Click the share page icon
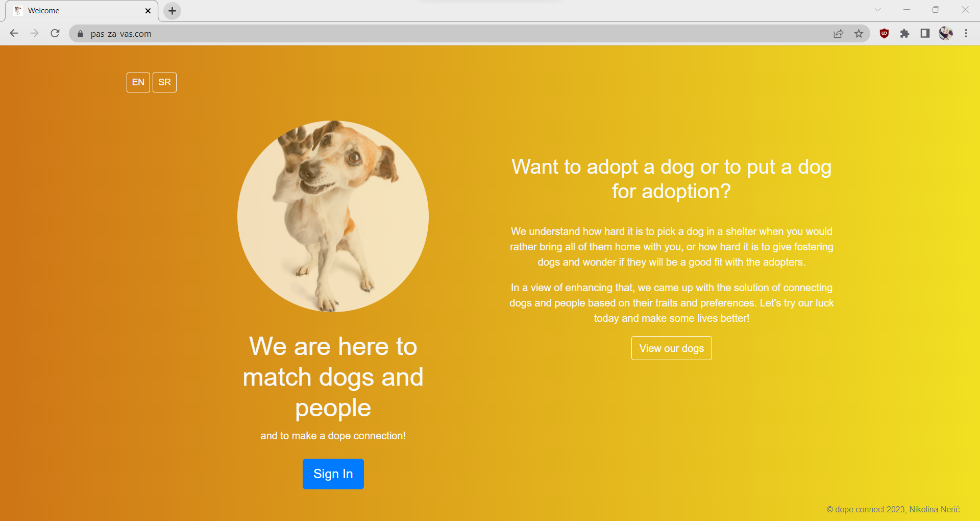980x521 pixels. tap(838, 33)
